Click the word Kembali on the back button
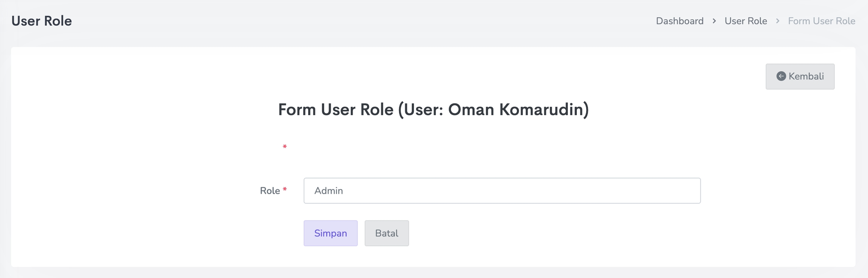Image resolution: width=868 pixels, height=278 pixels. pos(806,76)
